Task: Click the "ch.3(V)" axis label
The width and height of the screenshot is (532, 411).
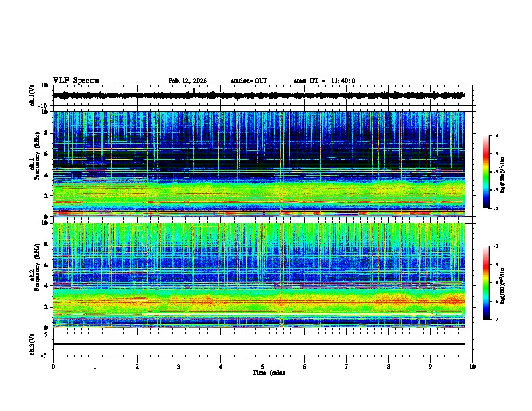Action: 32,345
